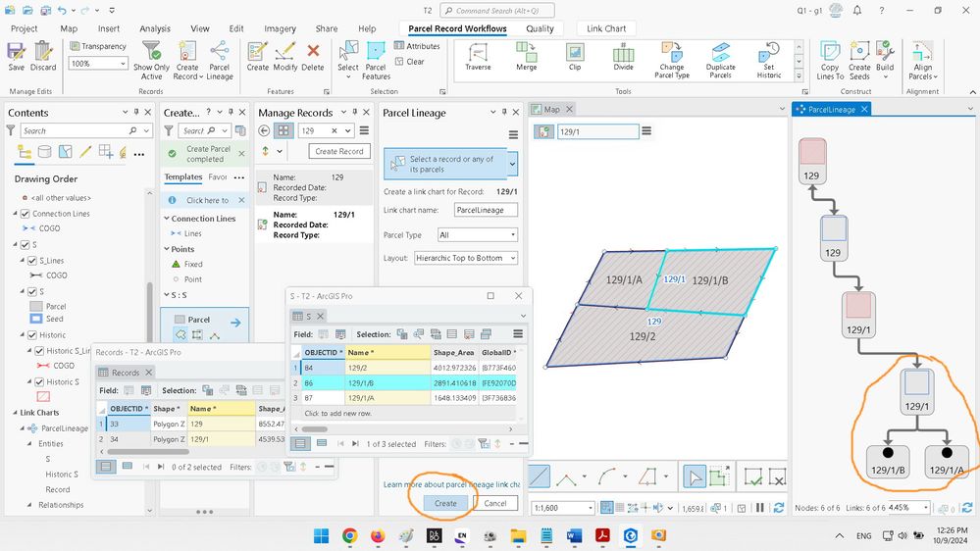Click Change Parcel Type tool

click(x=672, y=61)
